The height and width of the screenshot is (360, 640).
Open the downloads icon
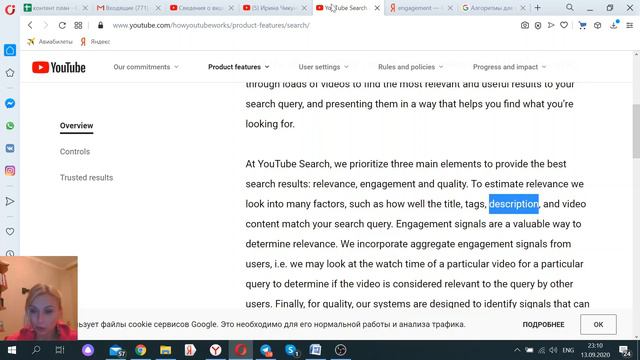click(x=614, y=25)
